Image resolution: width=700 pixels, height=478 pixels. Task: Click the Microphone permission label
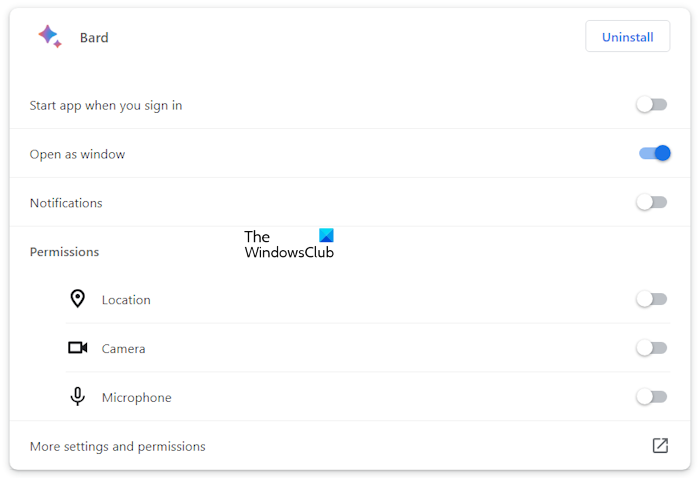point(136,397)
